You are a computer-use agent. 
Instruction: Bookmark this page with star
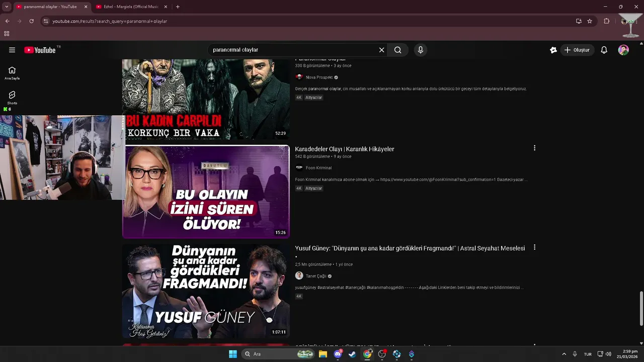click(590, 21)
